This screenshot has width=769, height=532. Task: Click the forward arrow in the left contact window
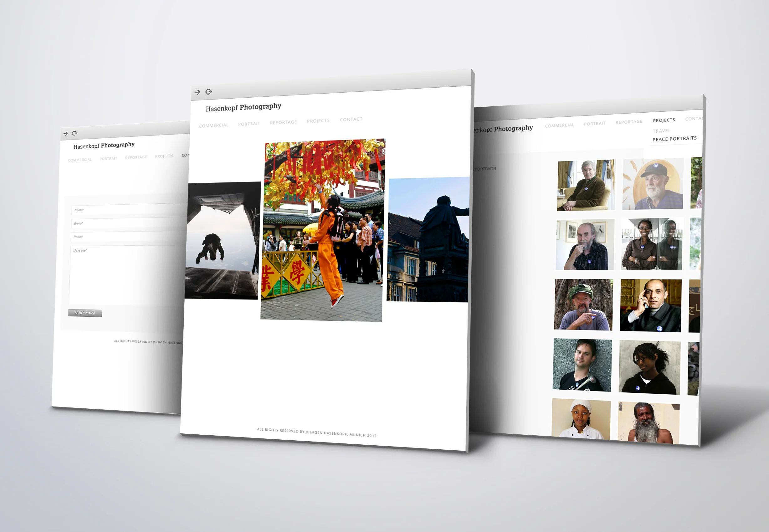(66, 134)
